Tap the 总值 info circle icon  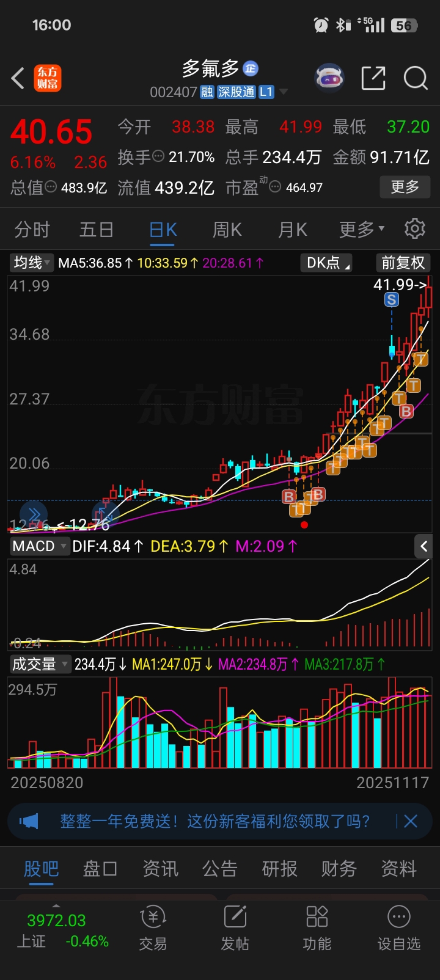click(51, 187)
